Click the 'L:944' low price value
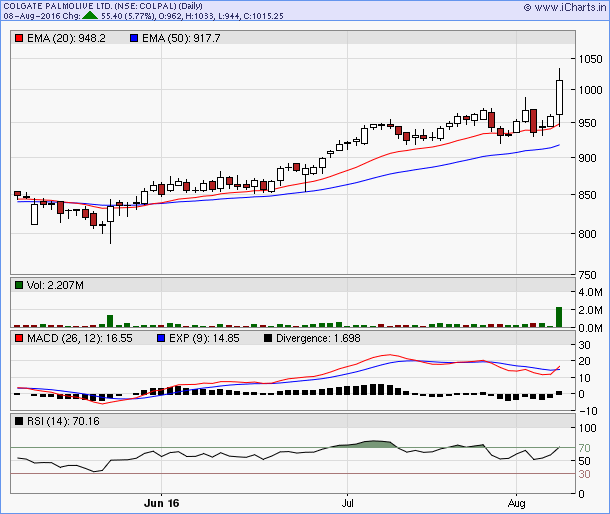 (x=228, y=16)
